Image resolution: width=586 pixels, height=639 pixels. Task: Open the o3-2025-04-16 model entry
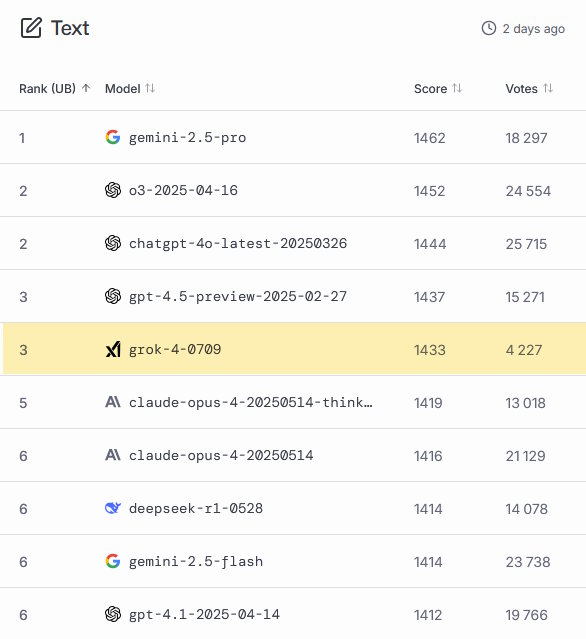(183, 190)
